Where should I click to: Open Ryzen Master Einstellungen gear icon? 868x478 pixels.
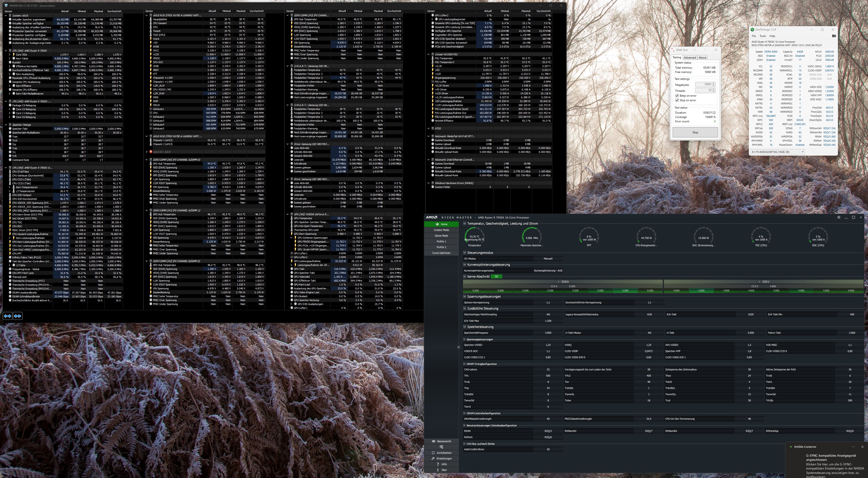coord(433,458)
